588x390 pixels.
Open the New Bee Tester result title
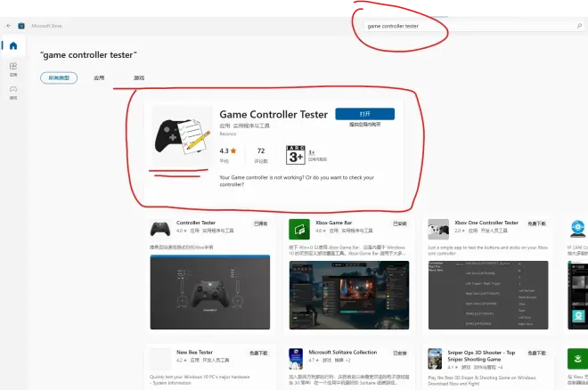[194, 353]
